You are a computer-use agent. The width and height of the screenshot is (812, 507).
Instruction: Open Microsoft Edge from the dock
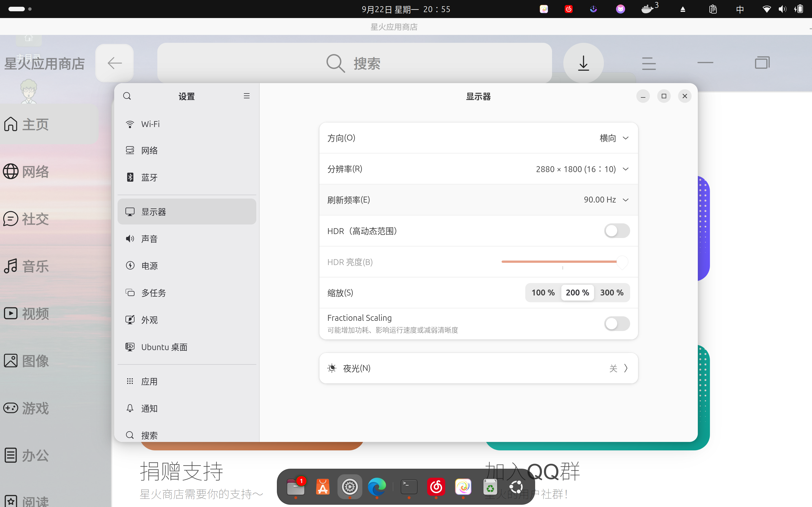coord(377,486)
